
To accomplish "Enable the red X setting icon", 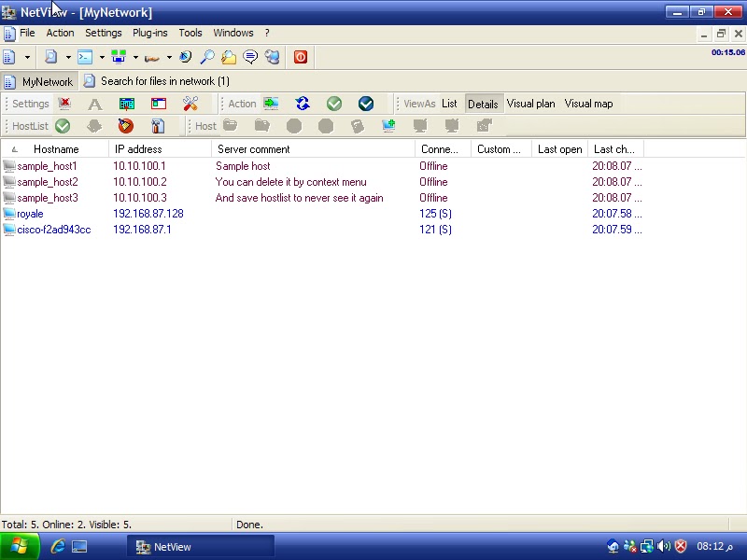I will (x=63, y=104).
